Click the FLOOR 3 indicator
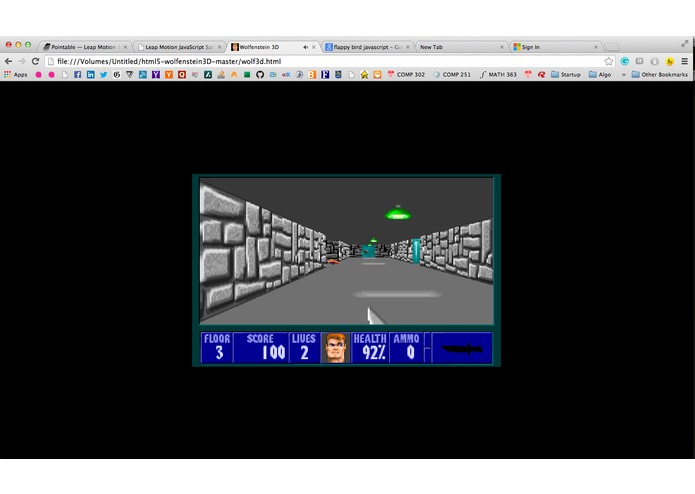Screen dimensions: 695x494 coord(217,348)
